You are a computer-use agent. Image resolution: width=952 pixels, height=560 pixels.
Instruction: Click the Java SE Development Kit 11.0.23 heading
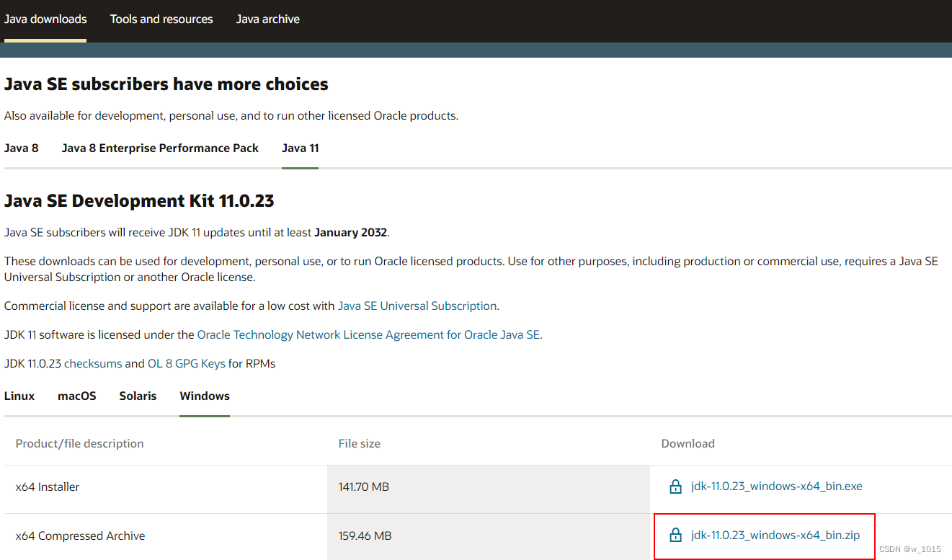click(x=139, y=201)
